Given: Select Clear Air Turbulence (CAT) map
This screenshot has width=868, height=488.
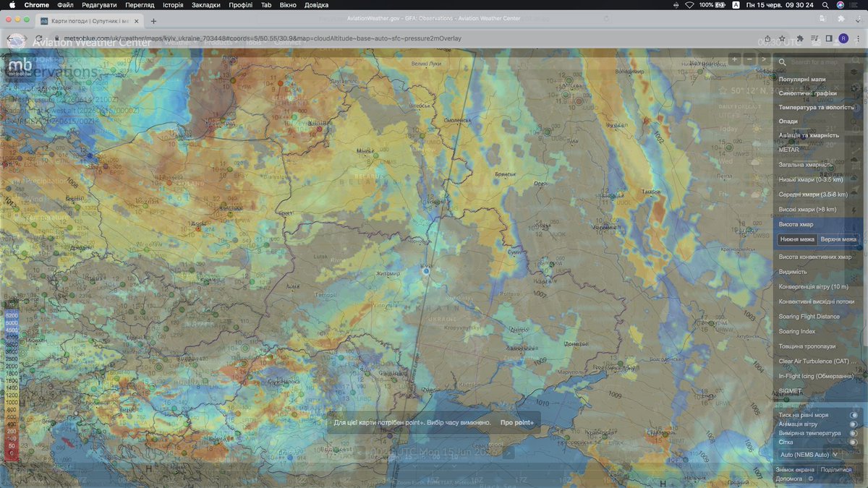Looking at the screenshot, I should coord(819,361).
